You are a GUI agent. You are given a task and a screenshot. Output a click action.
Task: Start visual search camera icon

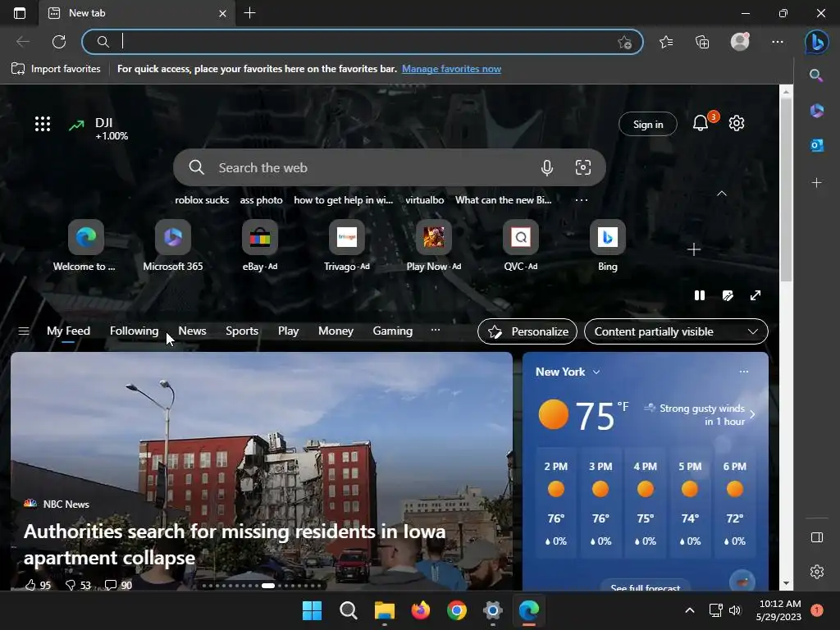[x=583, y=167]
